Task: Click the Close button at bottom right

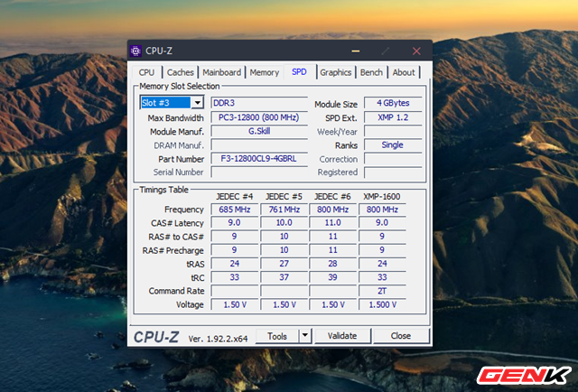Action: 400,336
